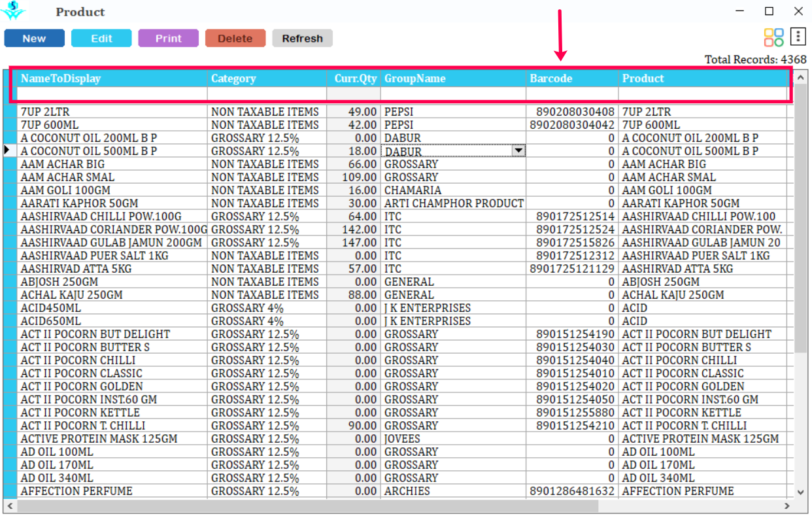Click the vertical scrollbar thumb

(x=801, y=218)
